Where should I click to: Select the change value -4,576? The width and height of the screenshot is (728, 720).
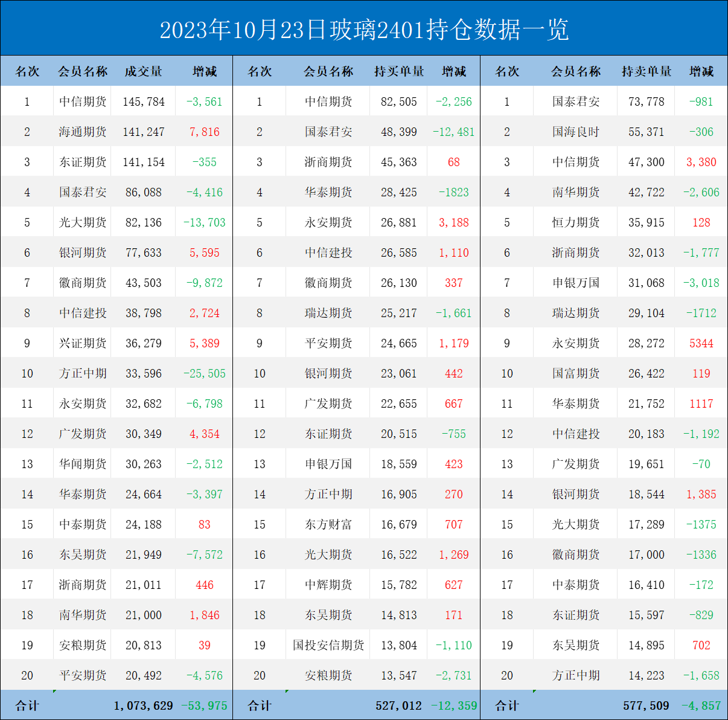205,675
